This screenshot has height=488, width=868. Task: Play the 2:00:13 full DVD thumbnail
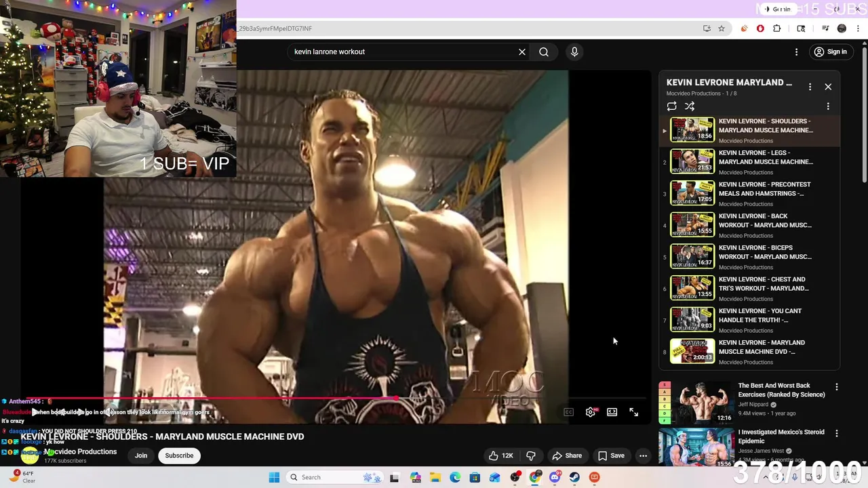692,351
